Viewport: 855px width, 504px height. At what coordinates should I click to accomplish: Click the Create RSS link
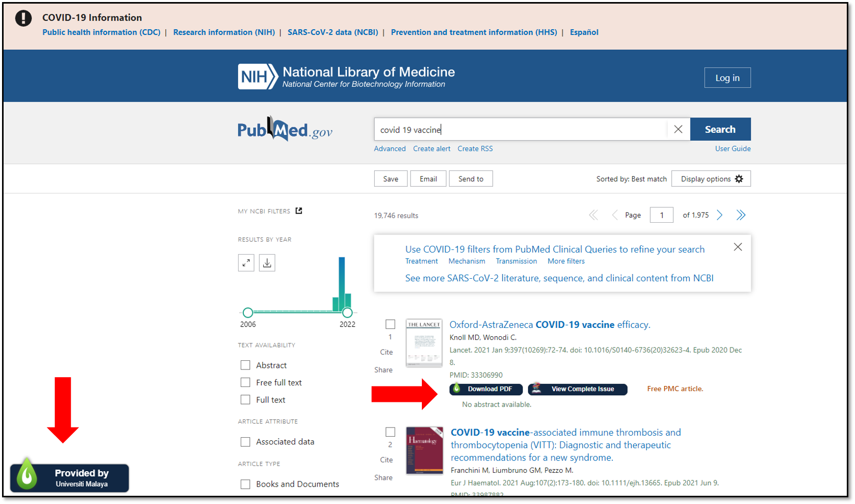coord(475,149)
